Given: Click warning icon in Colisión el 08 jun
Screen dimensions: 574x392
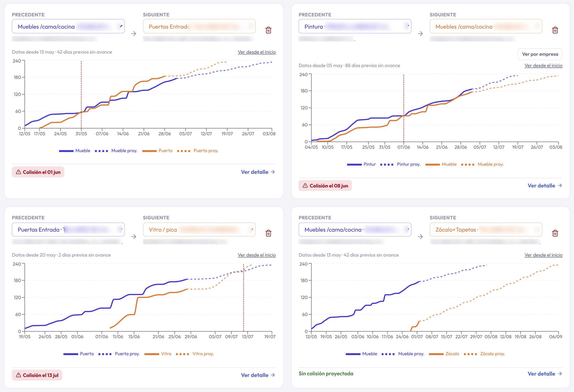Looking at the screenshot, I should click(x=305, y=186).
